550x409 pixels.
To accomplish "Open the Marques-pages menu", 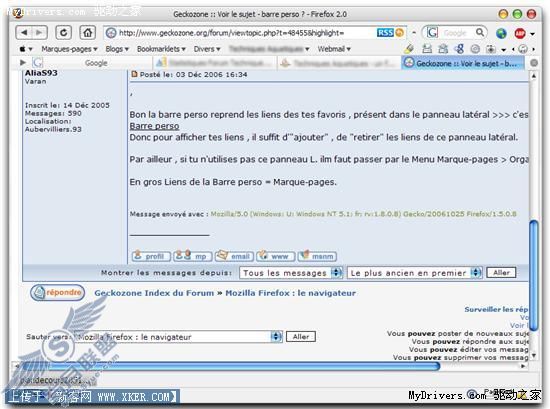I will click(x=69, y=49).
